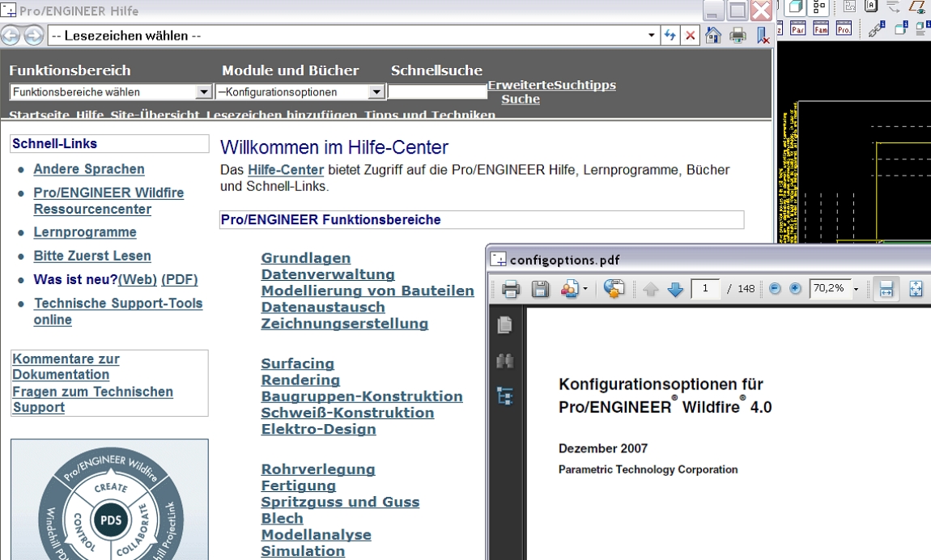Go to next page in PDF
The width and height of the screenshot is (931, 560).
click(x=675, y=290)
